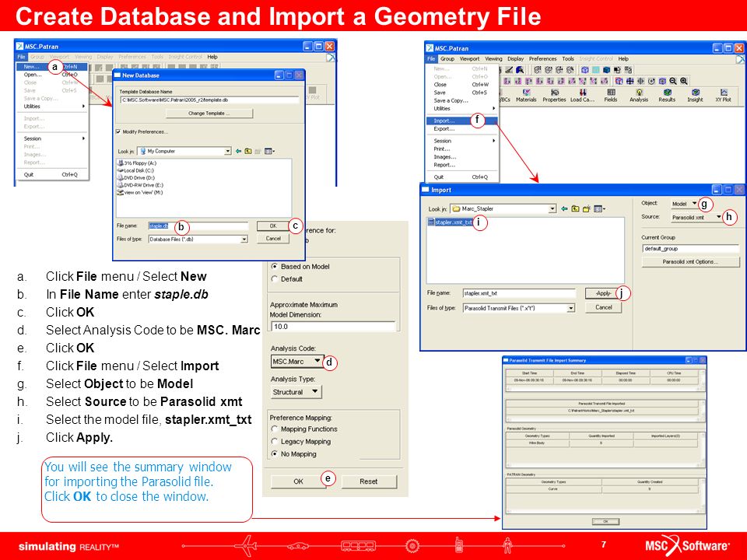Select DVD-RW Drive (E:) entry

tap(140, 185)
